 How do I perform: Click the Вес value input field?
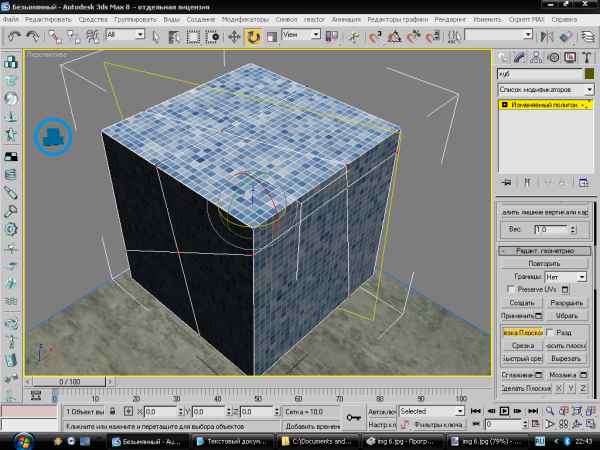[549, 229]
